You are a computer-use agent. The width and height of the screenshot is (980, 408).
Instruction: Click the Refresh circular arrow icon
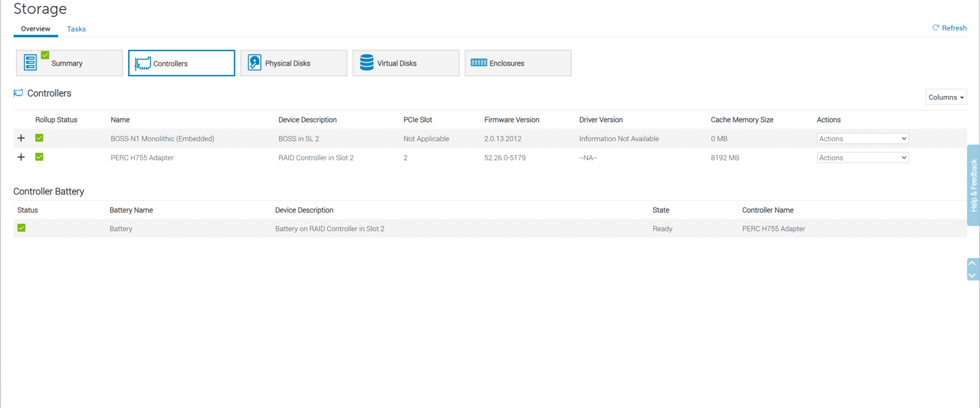936,28
